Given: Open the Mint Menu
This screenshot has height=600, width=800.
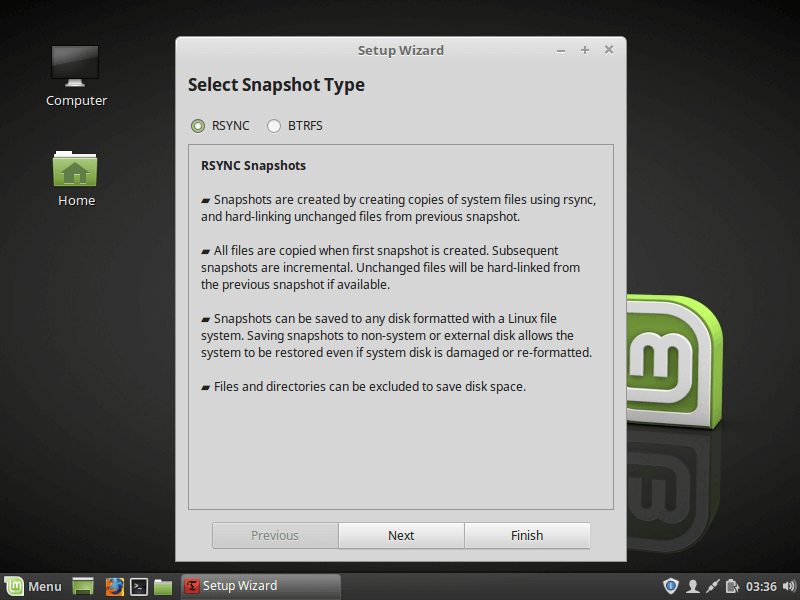Looking at the screenshot, I should (x=33, y=586).
